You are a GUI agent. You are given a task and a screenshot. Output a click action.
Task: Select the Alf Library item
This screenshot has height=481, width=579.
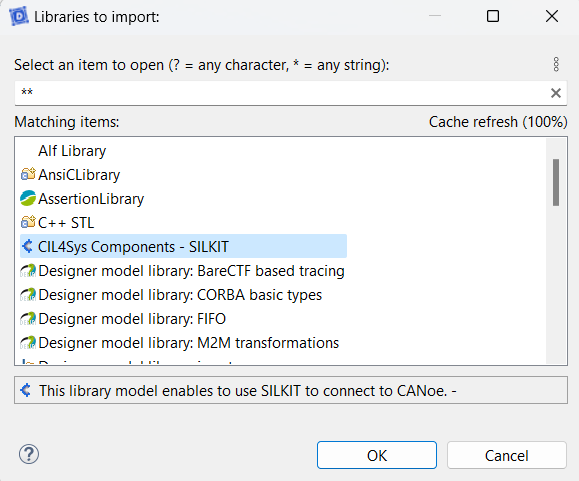[x=72, y=151]
